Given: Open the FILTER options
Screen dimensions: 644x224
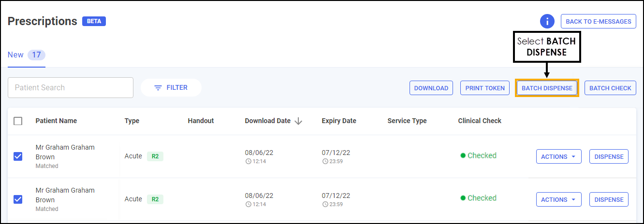Looking at the screenshot, I should tap(171, 88).
